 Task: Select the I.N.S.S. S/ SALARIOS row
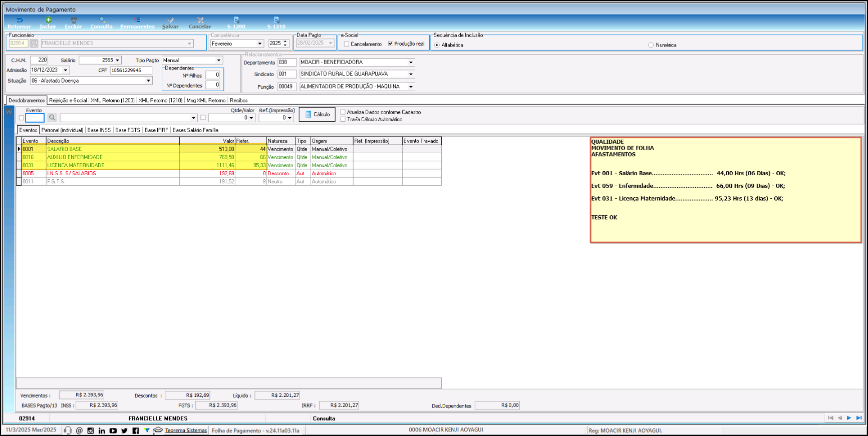pyautogui.click(x=229, y=174)
